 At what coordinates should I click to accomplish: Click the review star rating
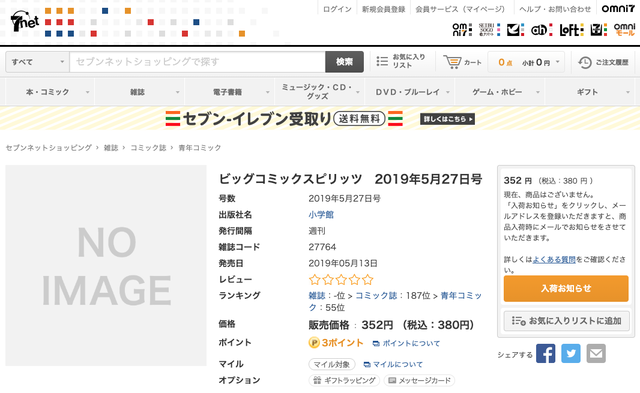[341, 280]
